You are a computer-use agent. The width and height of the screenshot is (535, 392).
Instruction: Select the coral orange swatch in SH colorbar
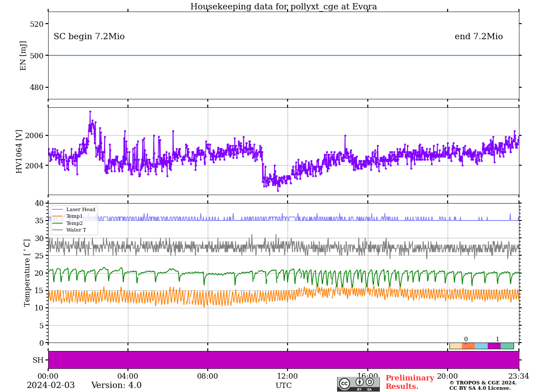tap(469, 346)
